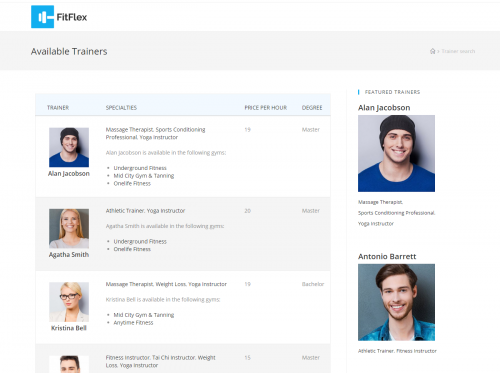Open Agatha Smith's photo in trainer table

[69, 228]
